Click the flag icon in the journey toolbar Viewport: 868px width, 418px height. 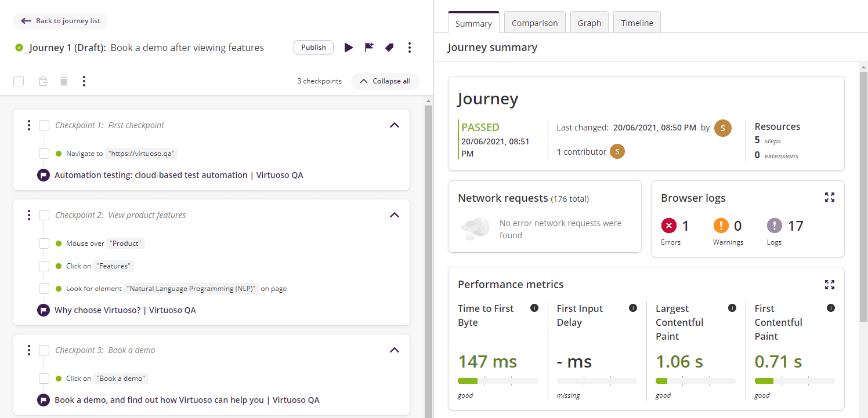pyautogui.click(x=369, y=48)
